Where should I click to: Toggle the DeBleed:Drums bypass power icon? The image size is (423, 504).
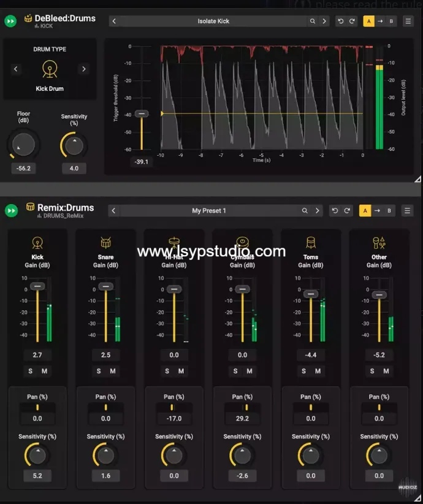(10, 21)
